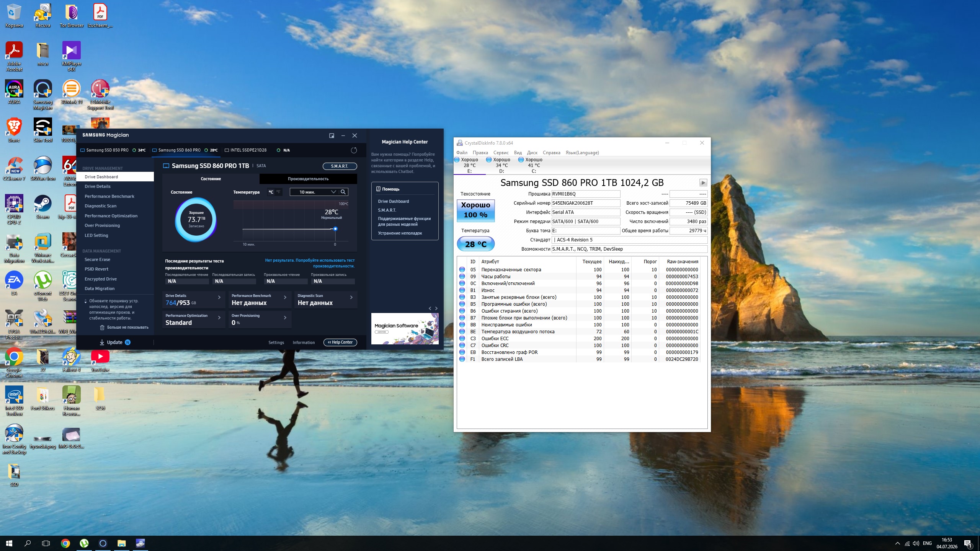Toggle the firmware update notice arrows
980x551 pixels.
click(86, 302)
